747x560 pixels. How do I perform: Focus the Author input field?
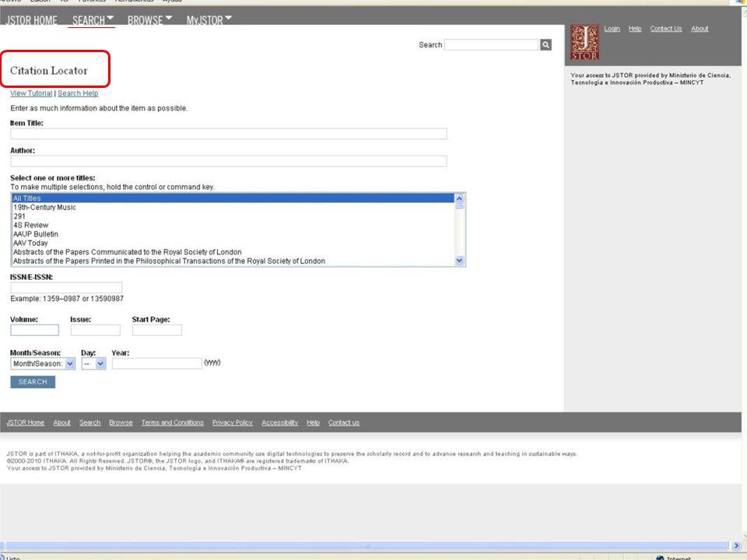(229, 162)
